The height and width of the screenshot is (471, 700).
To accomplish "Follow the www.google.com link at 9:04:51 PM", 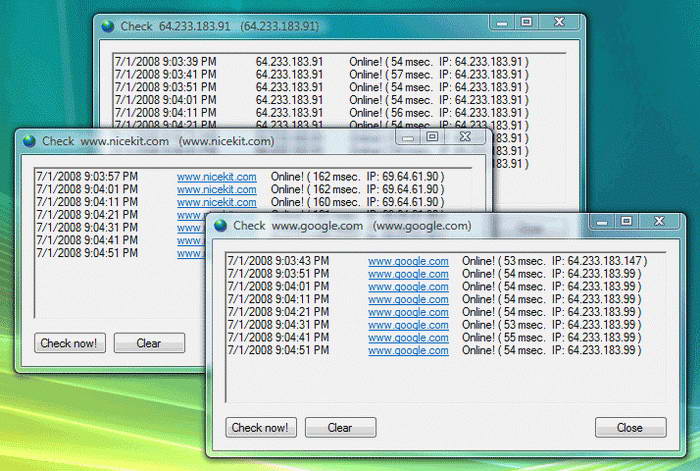I will [408, 351].
